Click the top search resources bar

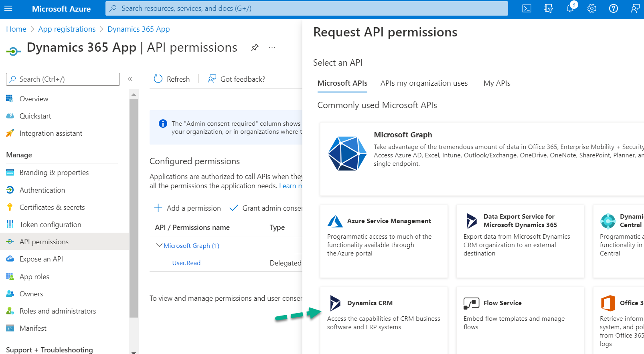307,8
